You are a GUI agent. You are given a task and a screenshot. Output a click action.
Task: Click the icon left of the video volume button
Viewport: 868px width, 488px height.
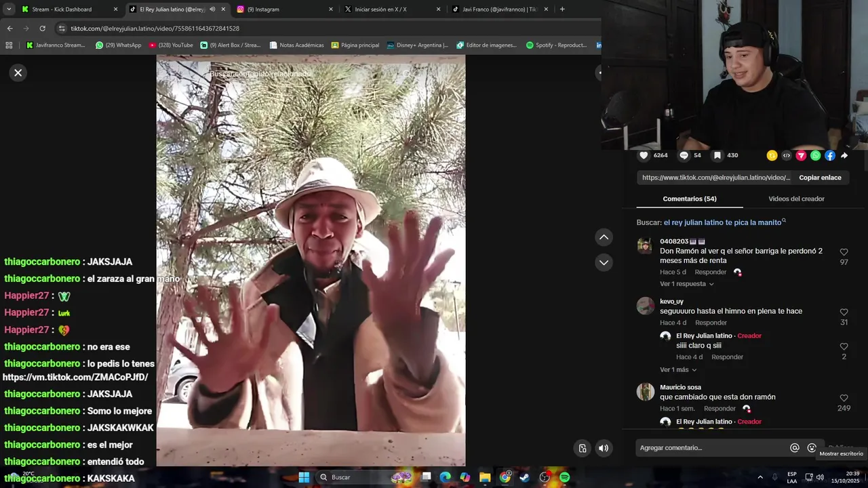tap(583, 448)
